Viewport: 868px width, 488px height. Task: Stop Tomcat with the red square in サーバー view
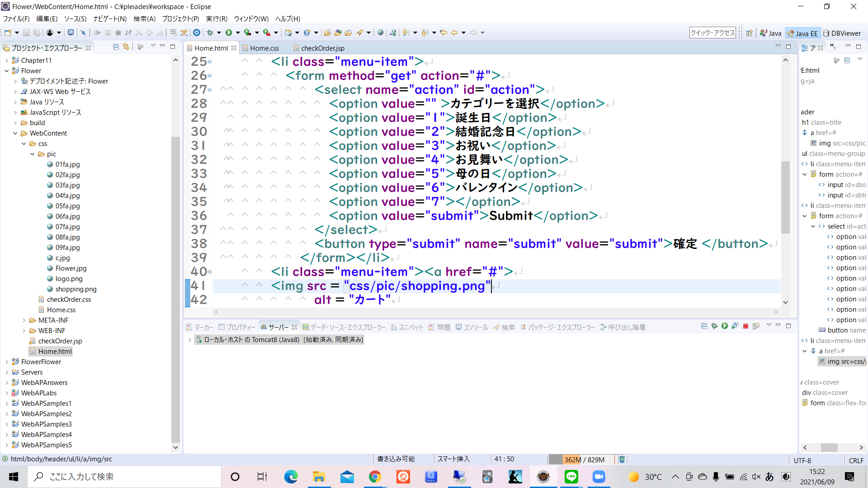745,326
